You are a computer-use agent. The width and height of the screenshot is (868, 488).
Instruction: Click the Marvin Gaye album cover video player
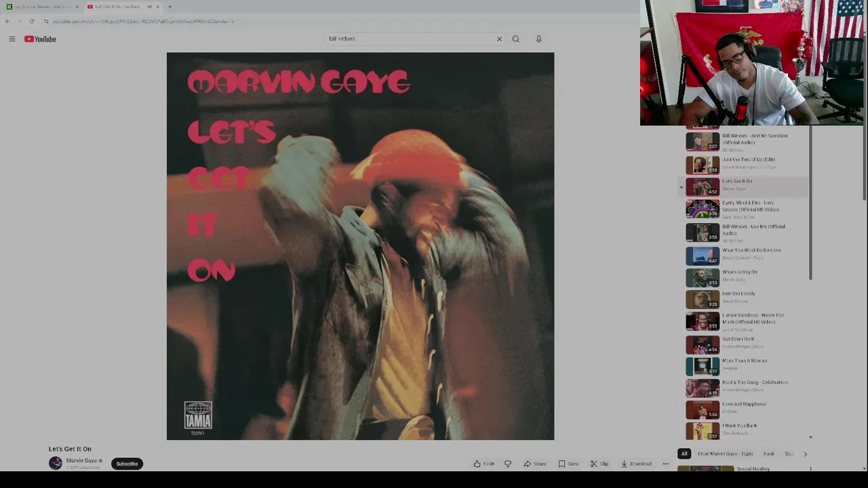360,246
